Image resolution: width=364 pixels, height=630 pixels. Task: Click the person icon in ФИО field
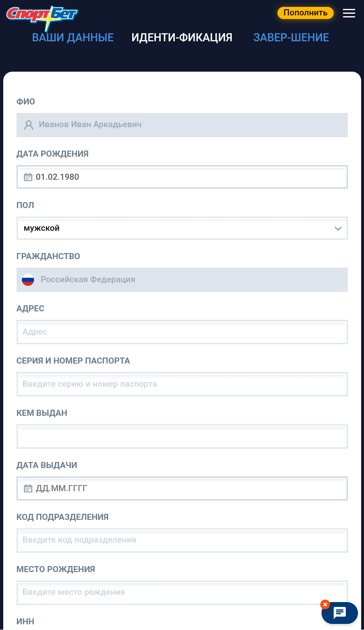[x=29, y=125]
